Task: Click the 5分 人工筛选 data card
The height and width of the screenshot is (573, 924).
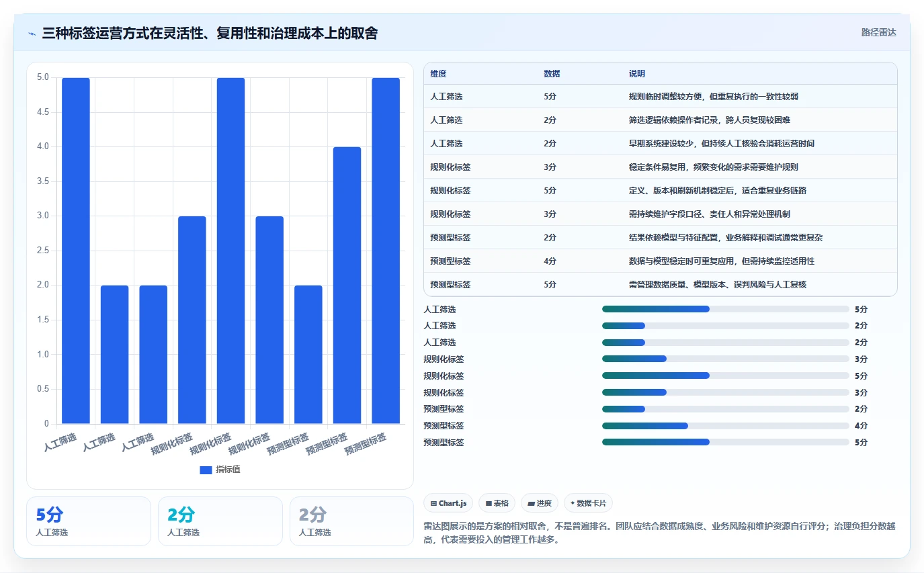Action: click(x=89, y=521)
